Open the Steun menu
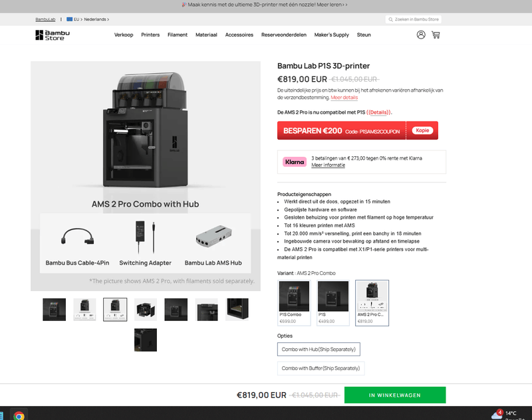This screenshot has width=532, height=420. [x=364, y=35]
